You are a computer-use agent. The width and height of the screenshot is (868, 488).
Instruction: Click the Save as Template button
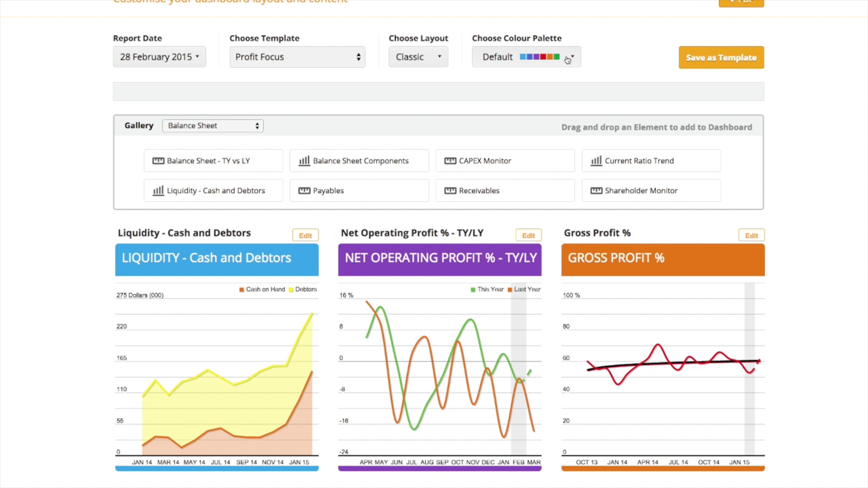[721, 57]
